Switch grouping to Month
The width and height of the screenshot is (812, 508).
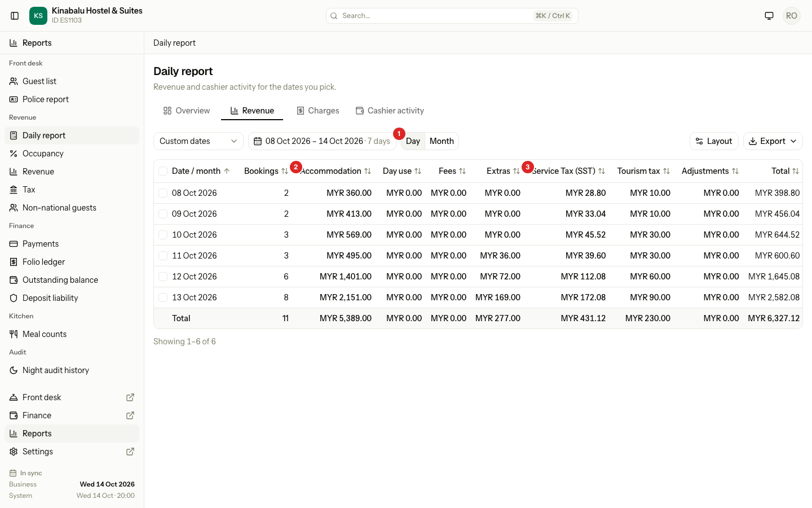tap(442, 141)
